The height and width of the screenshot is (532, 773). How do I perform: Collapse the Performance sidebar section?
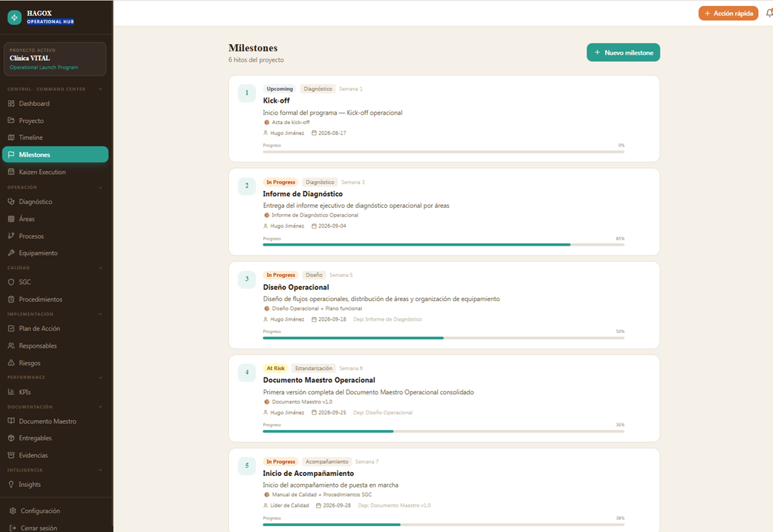click(101, 377)
